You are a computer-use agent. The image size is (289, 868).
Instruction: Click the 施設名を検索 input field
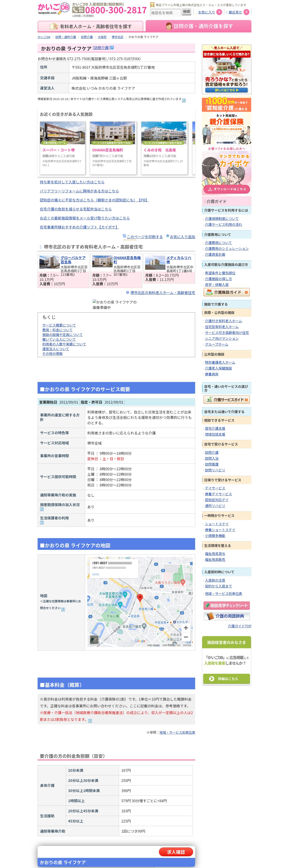[165, 13]
